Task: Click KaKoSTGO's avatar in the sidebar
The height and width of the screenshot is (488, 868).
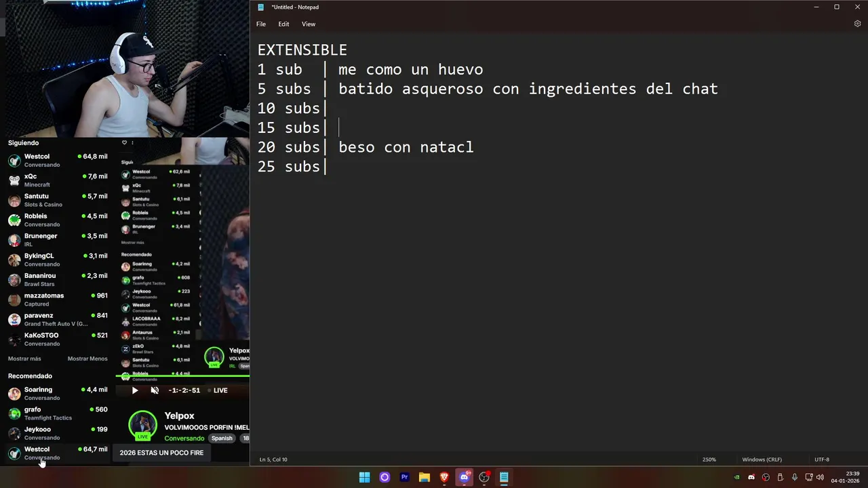Action: pos(14,340)
